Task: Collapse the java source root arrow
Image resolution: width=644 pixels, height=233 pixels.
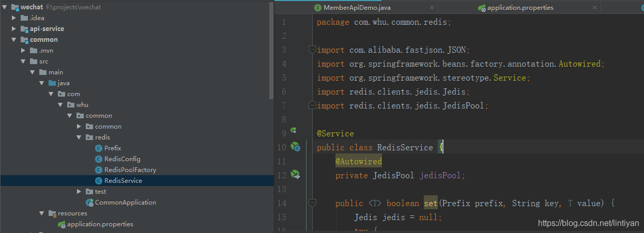Action: tap(42, 83)
